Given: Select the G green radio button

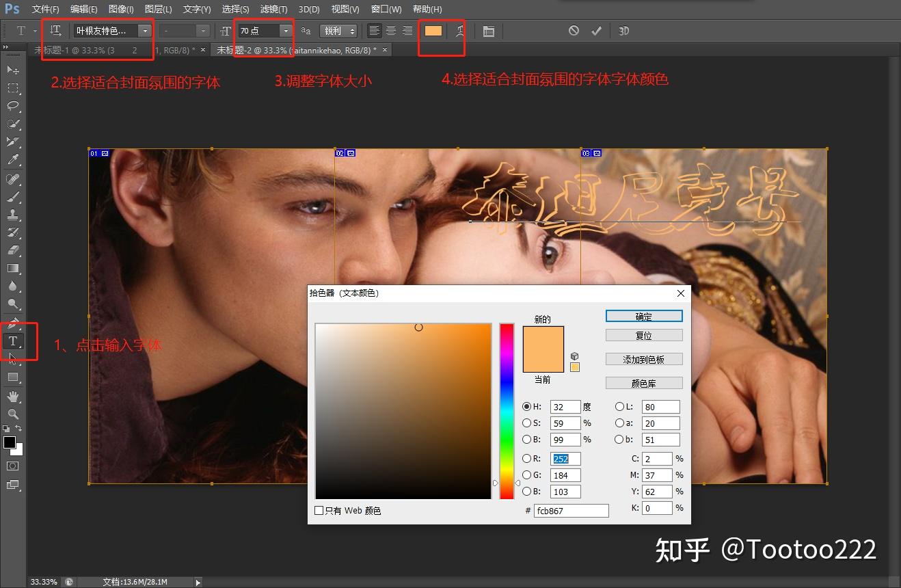Looking at the screenshot, I should tap(526, 475).
